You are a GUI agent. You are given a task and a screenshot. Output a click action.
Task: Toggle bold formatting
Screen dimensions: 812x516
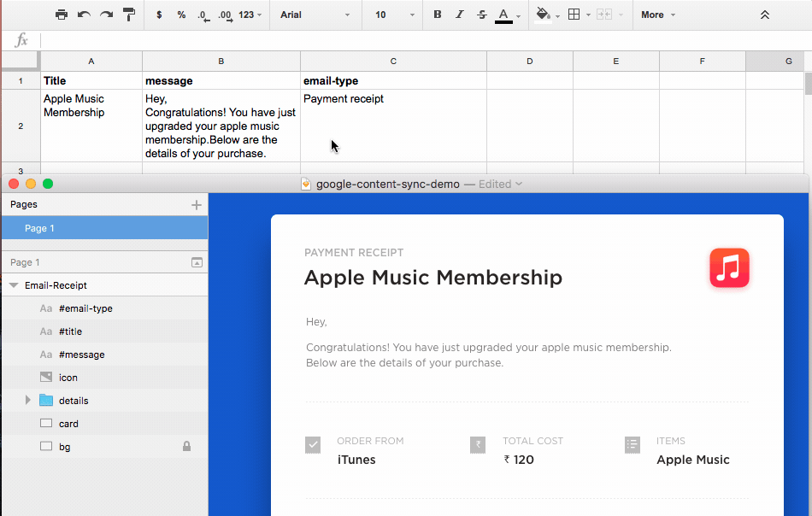click(438, 15)
